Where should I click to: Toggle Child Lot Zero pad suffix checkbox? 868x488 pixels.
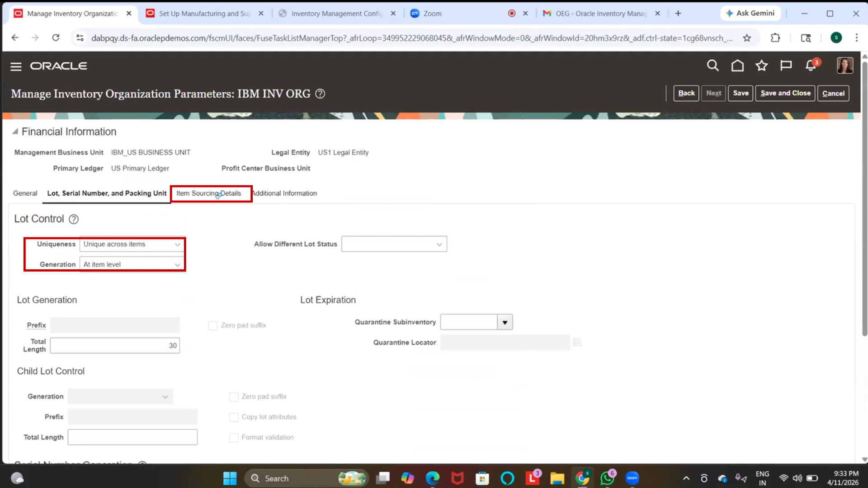[x=234, y=397]
